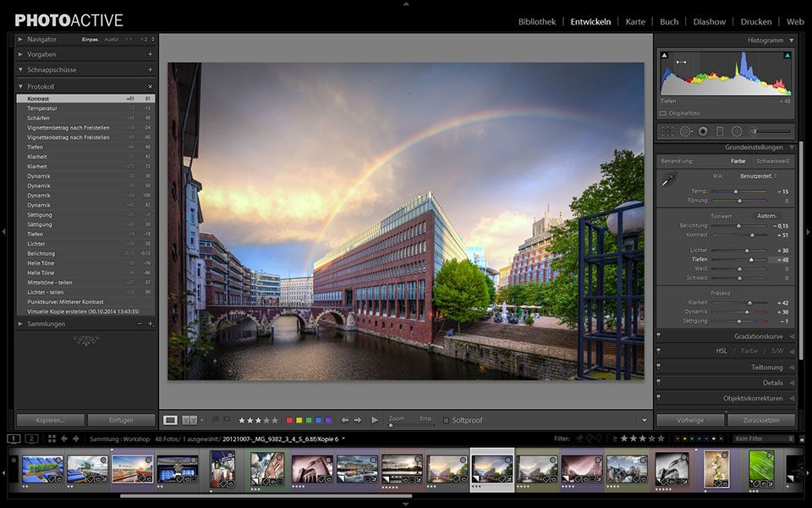Viewport: 812px width, 508px height.
Task: Choose the red-eye correction tool
Action: tap(703, 131)
